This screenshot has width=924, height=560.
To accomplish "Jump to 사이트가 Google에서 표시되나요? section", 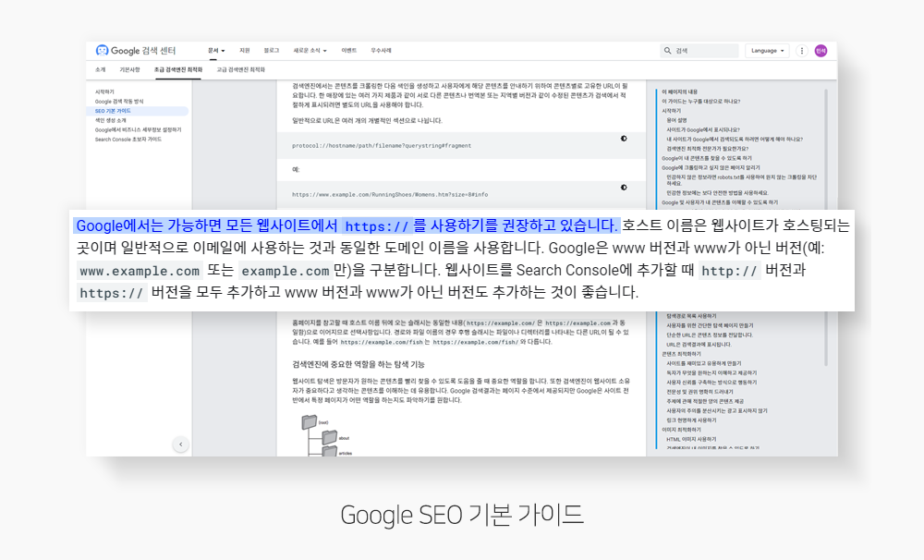I will [x=703, y=129].
